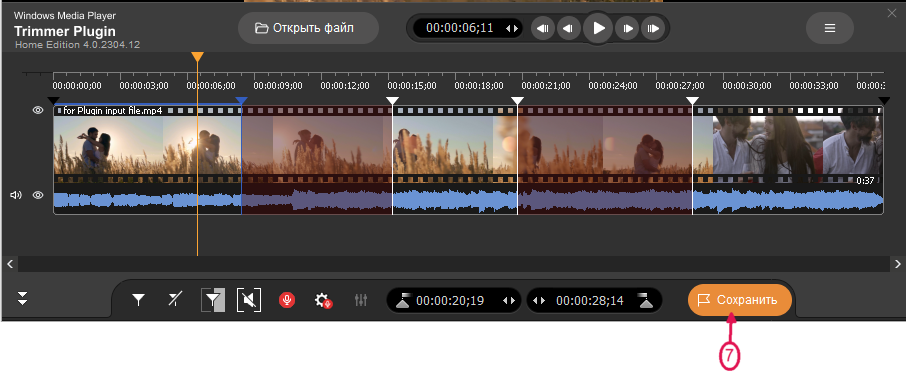Open voice recording settings gear
Image resolution: width=906 pixels, height=387 pixels.
coord(322,300)
